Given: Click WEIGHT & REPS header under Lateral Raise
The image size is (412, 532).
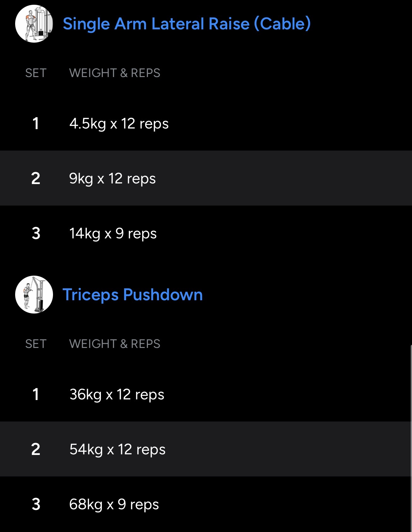Looking at the screenshot, I should tap(115, 73).
